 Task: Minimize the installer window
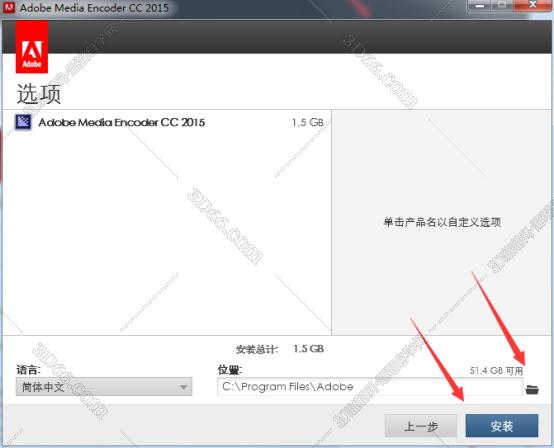point(479,6)
